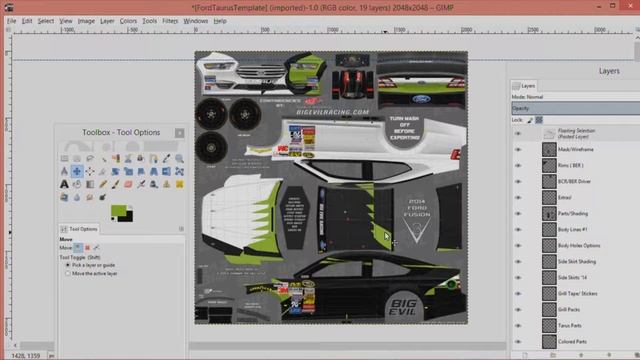Adjust the layer Opacity slider
Screen dimensions: 640x360
coord(576,109)
